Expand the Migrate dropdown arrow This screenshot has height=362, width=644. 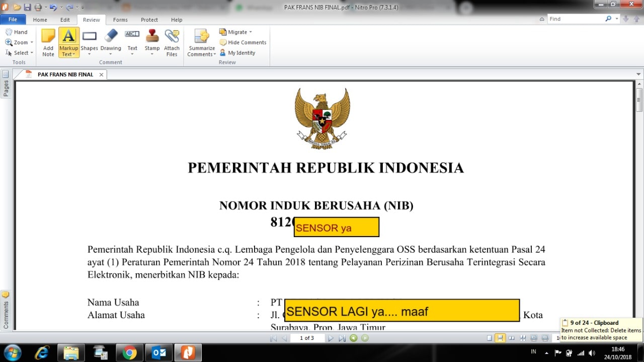tap(251, 32)
